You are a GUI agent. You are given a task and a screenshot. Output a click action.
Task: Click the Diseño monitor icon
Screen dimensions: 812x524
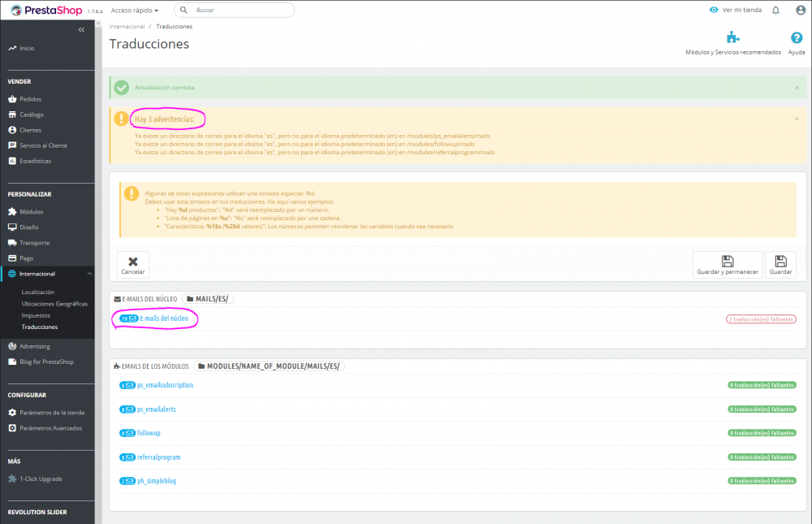tap(12, 227)
